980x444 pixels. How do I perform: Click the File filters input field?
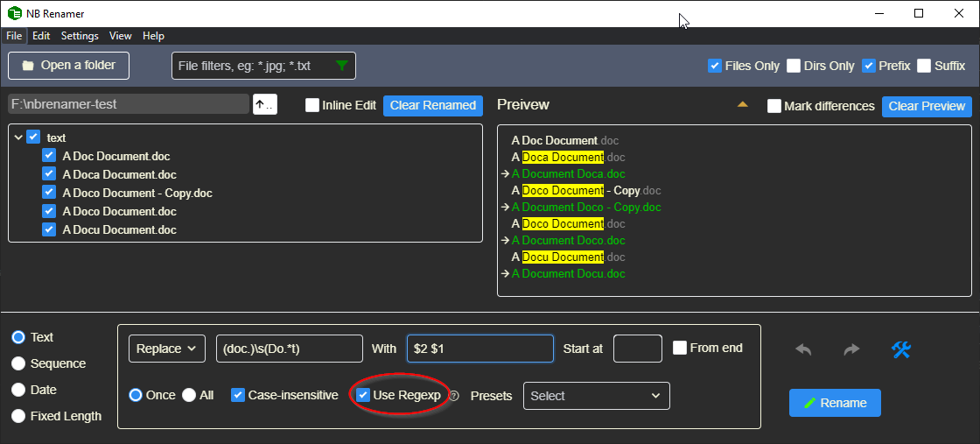[x=263, y=66]
